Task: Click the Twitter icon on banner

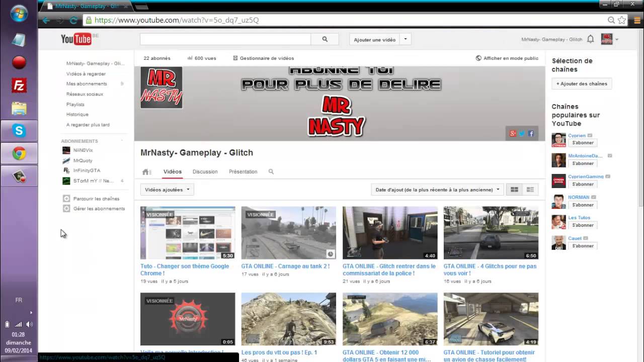Action: (522, 133)
